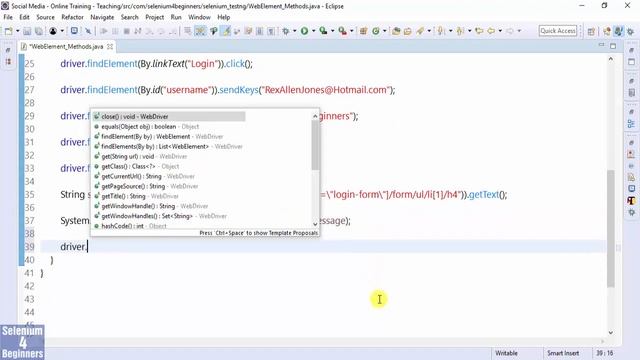Click the Save All icon in toolbar
This screenshot has height=360, width=640.
39,31
